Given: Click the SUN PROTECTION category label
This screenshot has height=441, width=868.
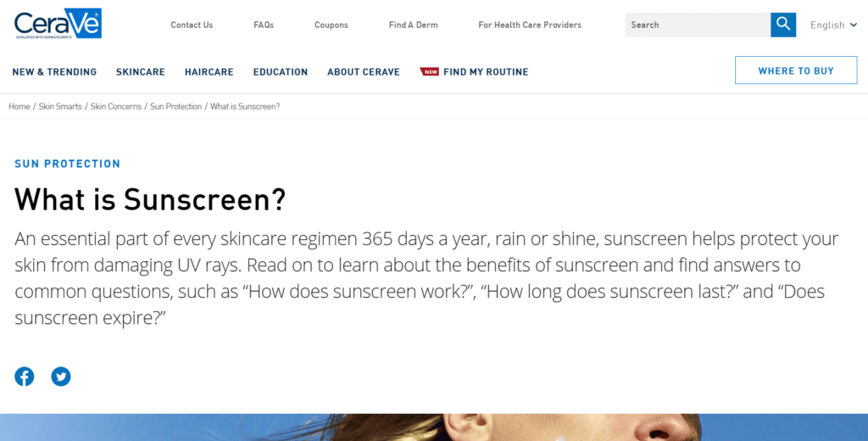Looking at the screenshot, I should [68, 164].
